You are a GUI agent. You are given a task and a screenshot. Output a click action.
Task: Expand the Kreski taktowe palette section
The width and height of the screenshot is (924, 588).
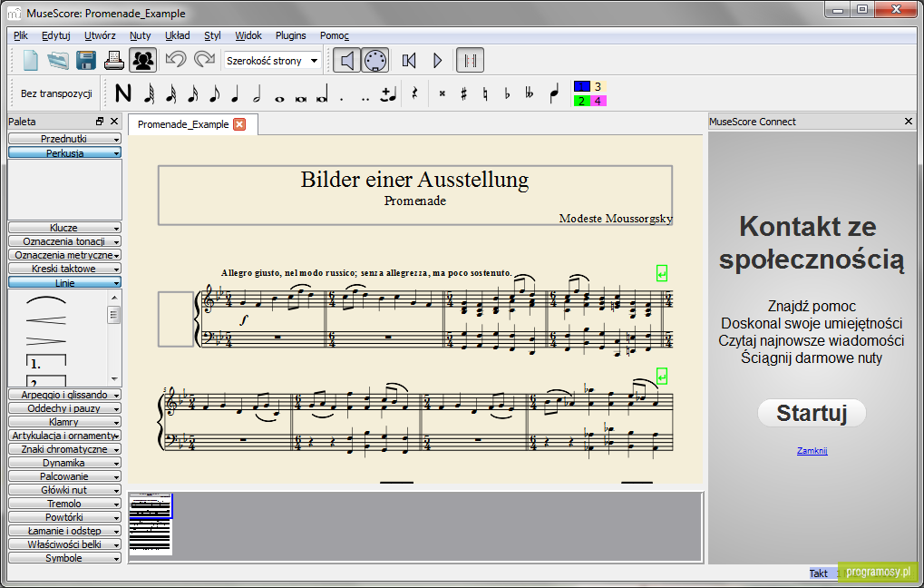pos(64,269)
